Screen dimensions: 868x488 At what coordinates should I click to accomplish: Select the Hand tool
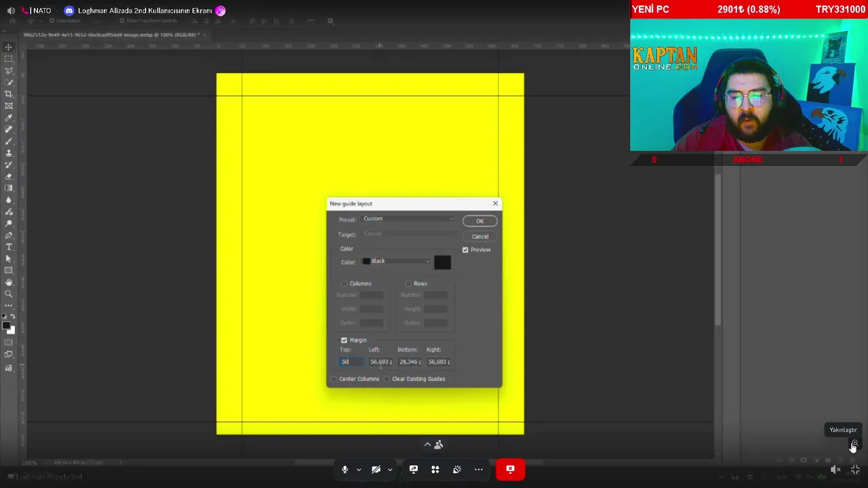[9, 282]
